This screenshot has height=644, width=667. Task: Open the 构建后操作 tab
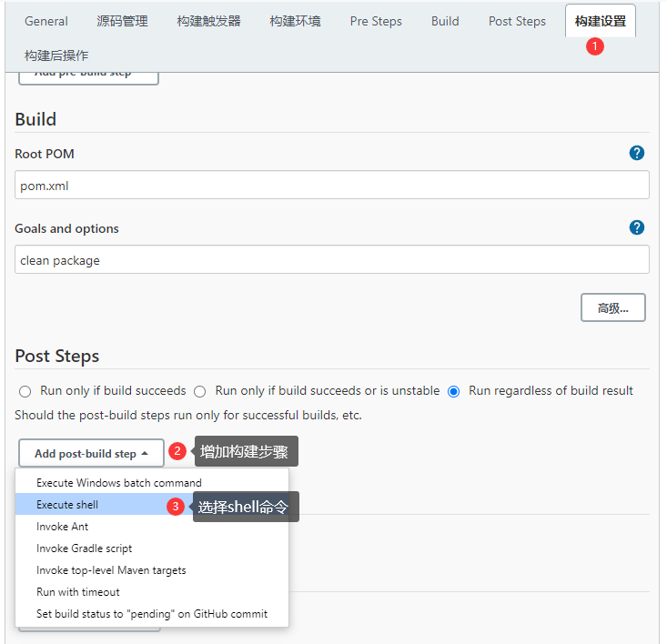(56, 55)
